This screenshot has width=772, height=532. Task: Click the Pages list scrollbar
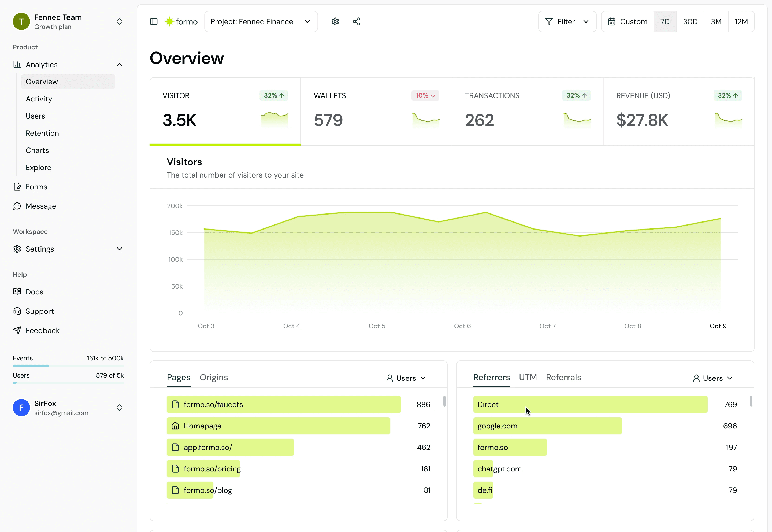point(444,401)
